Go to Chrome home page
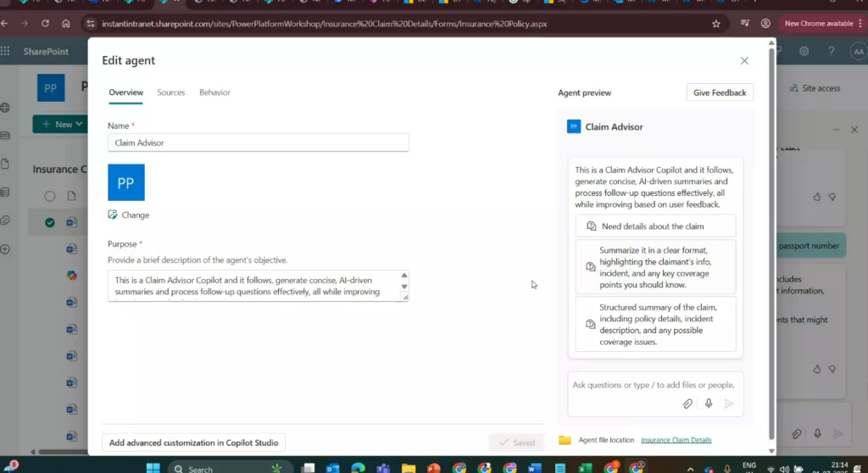The height and width of the screenshot is (473, 868). click(66, 24)
